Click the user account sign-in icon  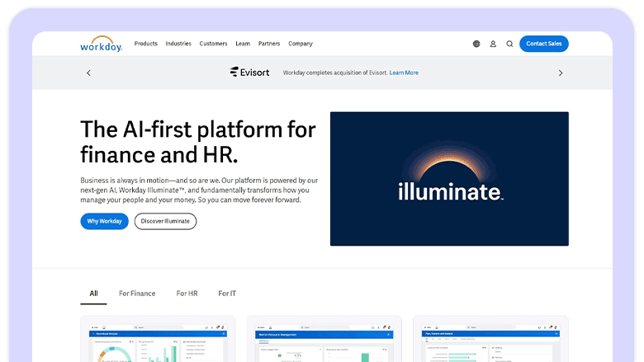click(x=493, y=44)
